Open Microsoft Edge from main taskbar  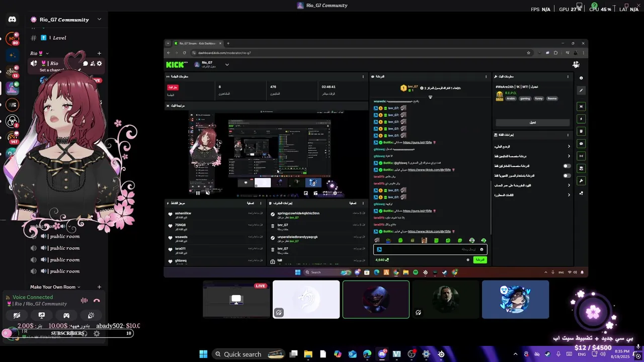pyautogui.click(x=367, y=354)
